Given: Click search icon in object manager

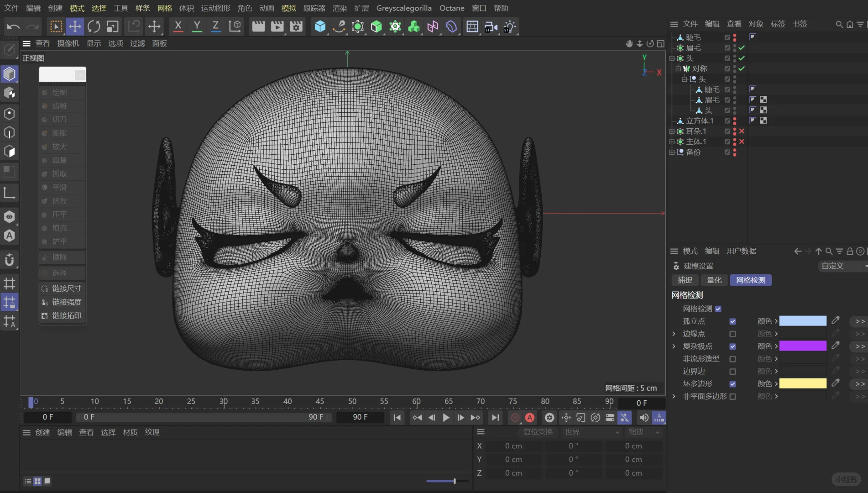Looking at the screenshot, I should [839, 24].
